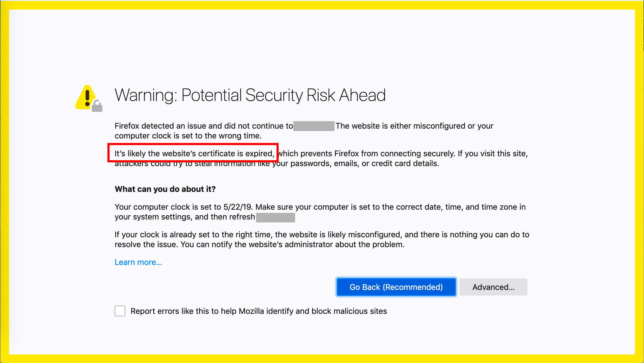This screenshot has width=644, height=363.
Task: Click the redacted website name after 'continue to'
Action: (314, 126)
